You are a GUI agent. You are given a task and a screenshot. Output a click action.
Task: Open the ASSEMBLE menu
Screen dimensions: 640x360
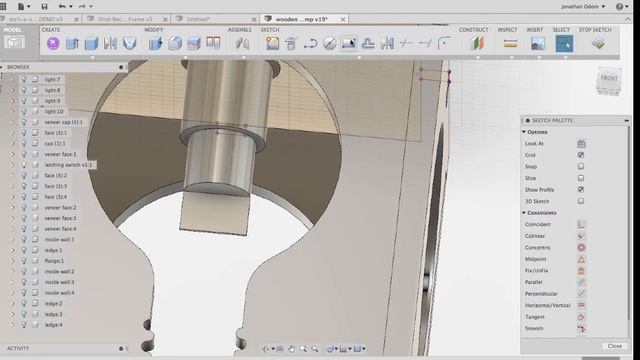[x=240, y=30]
